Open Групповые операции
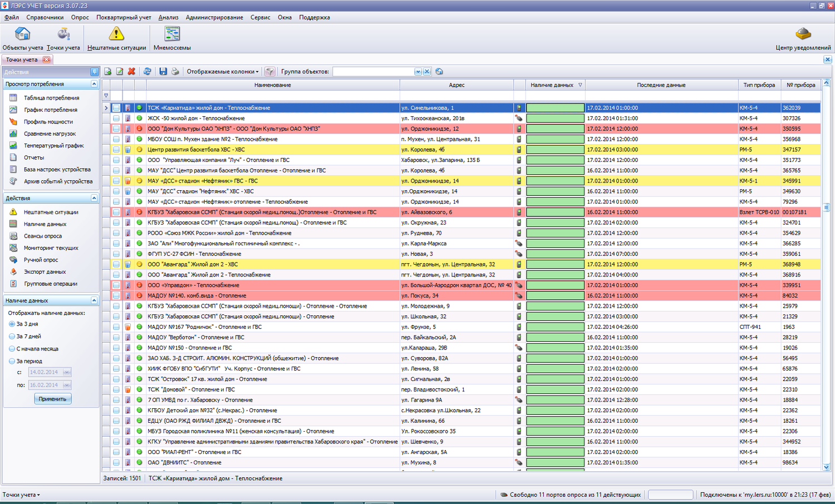Image resolution: width=835 pixels, height=504 pixels. 50,284
